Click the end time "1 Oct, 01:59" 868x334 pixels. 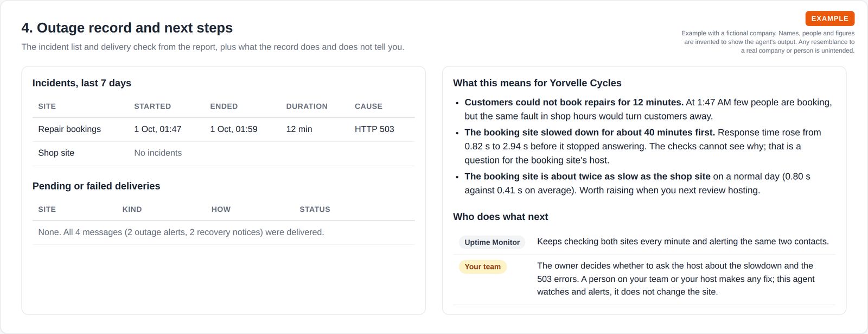click(234, 129)
